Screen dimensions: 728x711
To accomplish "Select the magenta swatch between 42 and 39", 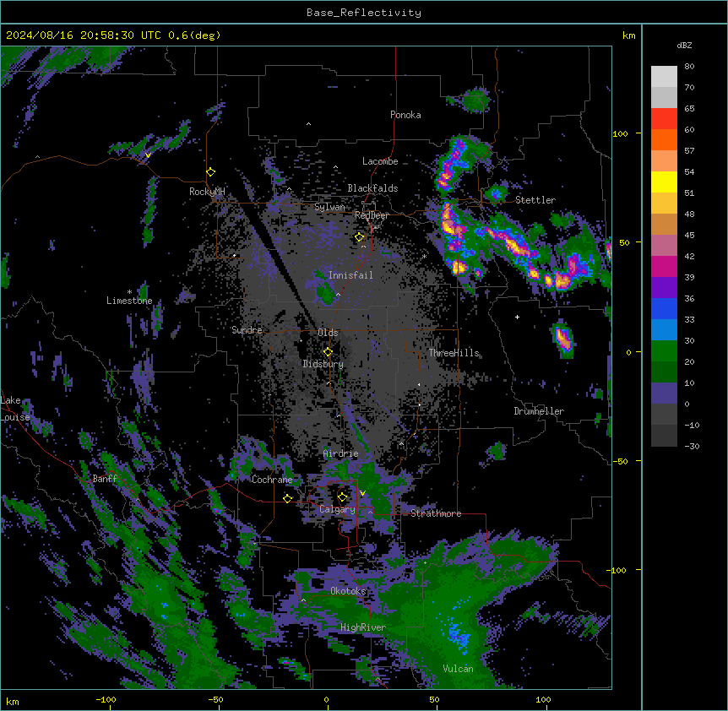I will point(664,266).
